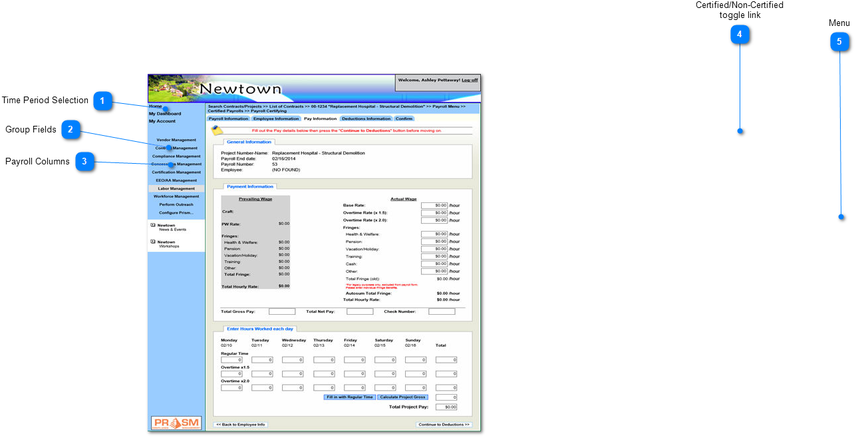This screenshot has width=868, height=438.
Task: Click the Log-off link
Action: [470, 80]
